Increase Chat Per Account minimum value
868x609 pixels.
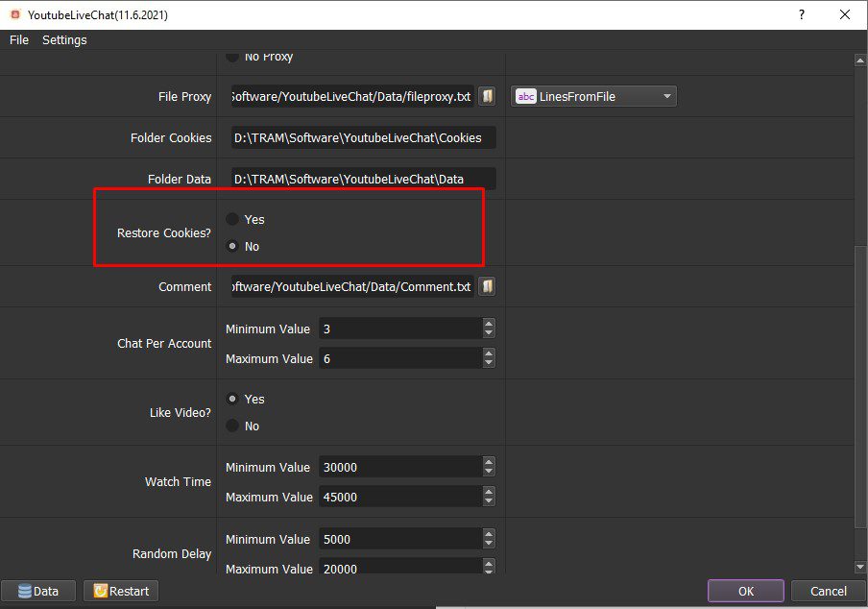(488, 324)
